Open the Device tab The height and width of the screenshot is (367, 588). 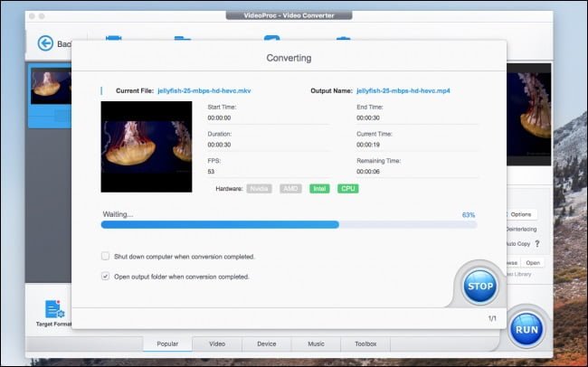click(x=266, y=344)
